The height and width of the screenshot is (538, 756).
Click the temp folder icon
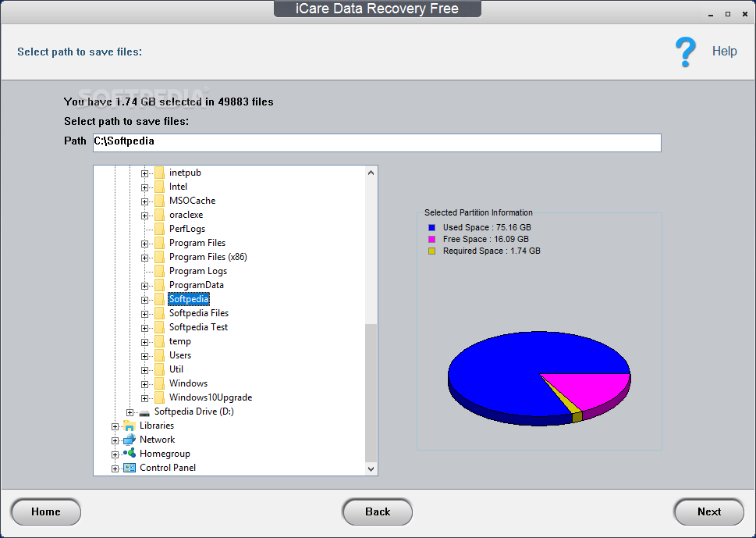point(159,341)
